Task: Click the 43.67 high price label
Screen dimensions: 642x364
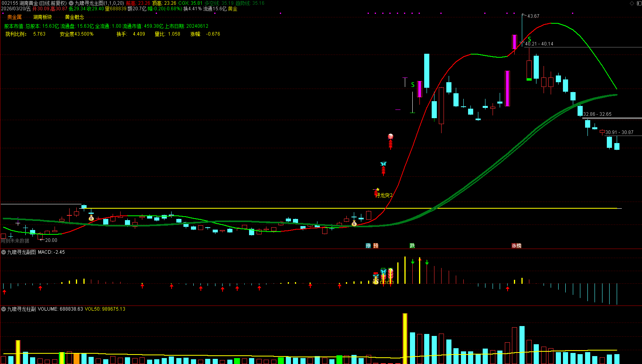Action: (533, 16)
